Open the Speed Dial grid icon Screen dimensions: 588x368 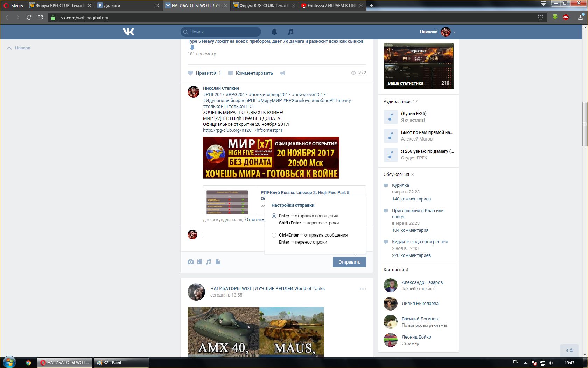pos(40,18)
